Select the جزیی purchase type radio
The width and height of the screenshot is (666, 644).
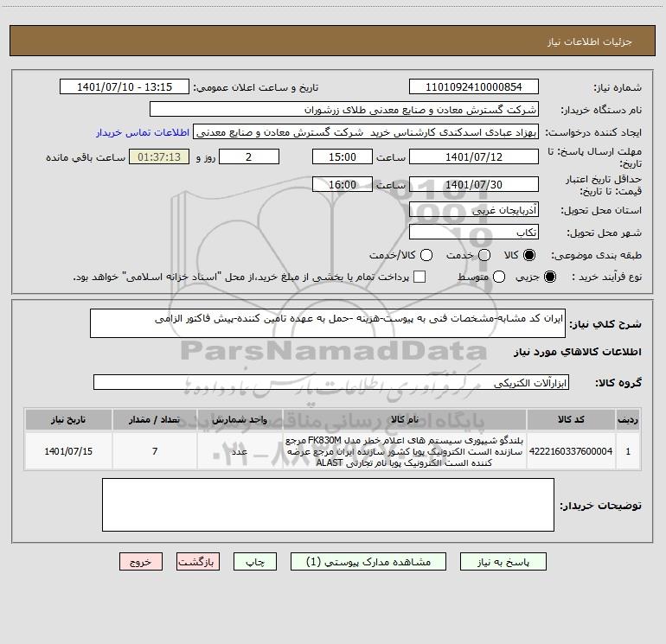[x=549, y=277]
